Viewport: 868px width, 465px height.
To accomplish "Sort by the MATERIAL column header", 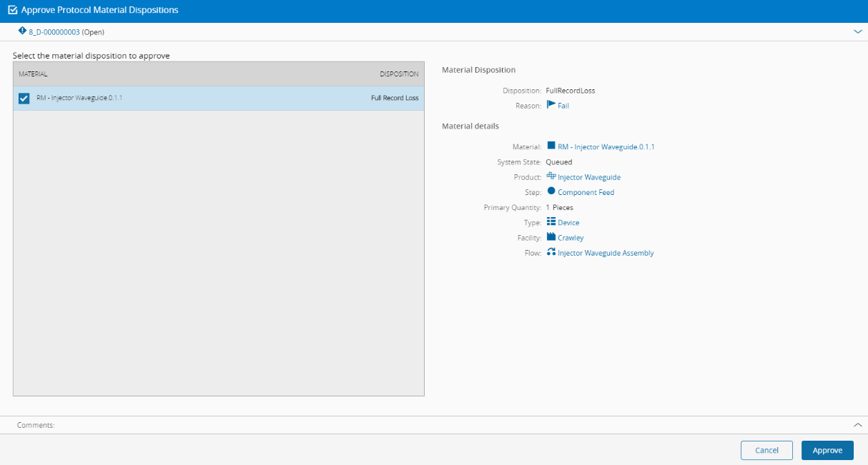I will click(x=33, y=74).
